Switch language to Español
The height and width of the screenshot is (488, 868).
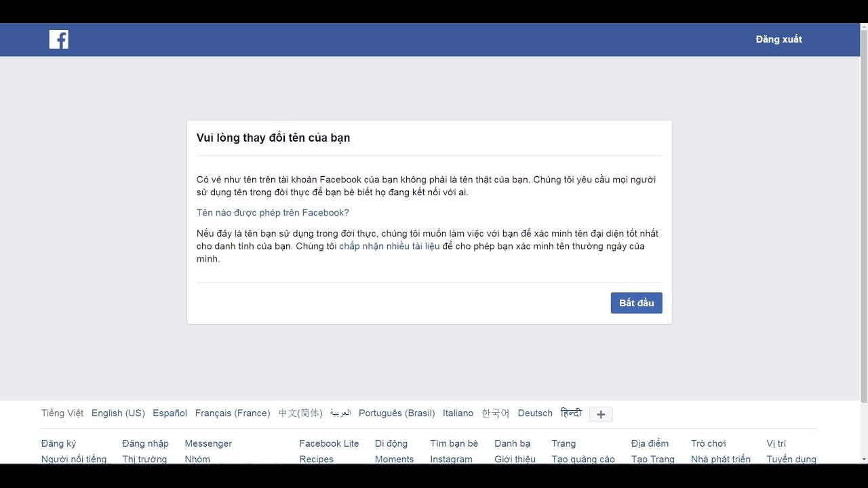(170, 413)
